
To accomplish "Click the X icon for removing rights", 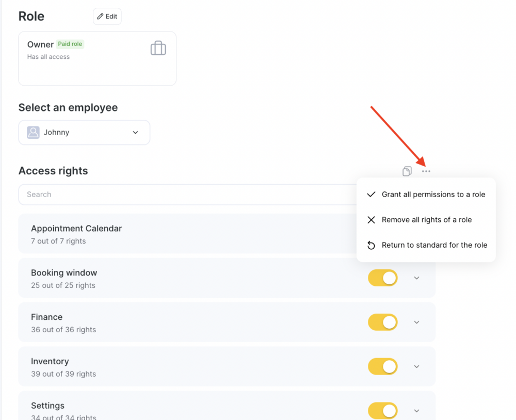I will [x=371, y=220].
